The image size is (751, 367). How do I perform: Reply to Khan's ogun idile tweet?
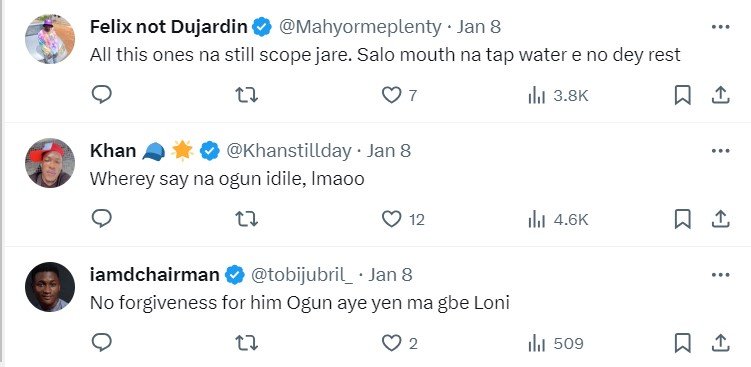tap(102, 218)
